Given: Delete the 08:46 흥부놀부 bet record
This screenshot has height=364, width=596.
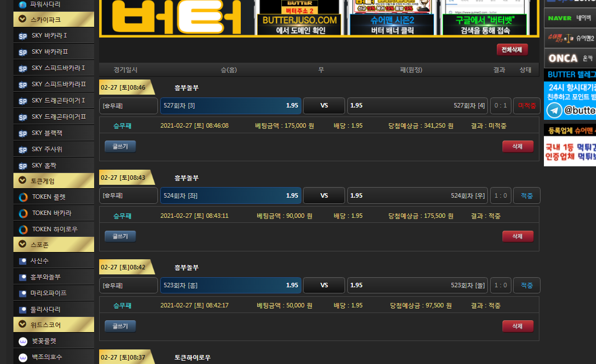Looking at the screenshot, I should tap(518, 147).
